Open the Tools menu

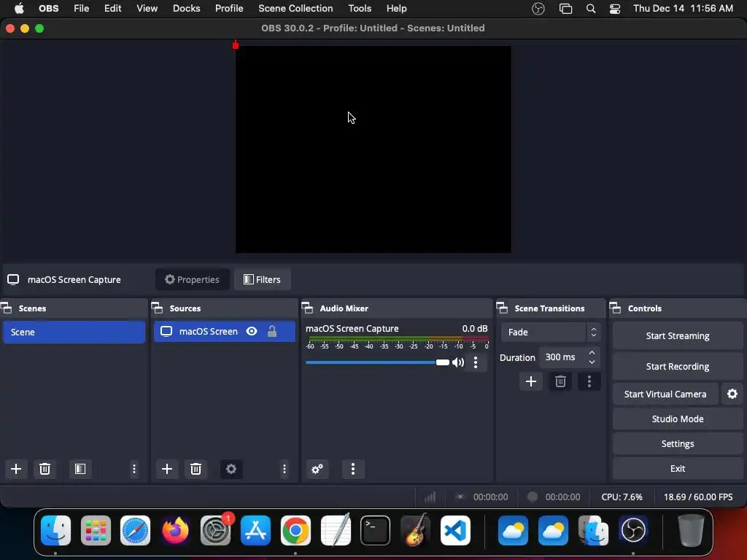coord(360,9)
